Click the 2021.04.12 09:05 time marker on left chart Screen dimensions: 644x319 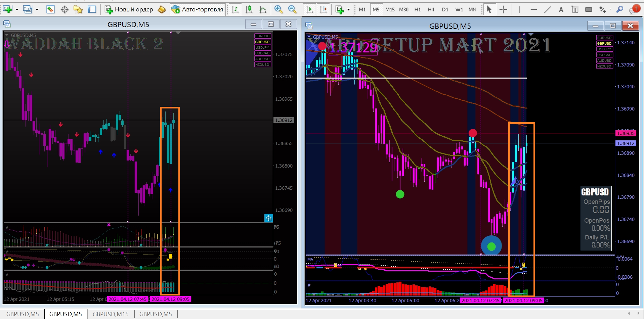[171, 299]
